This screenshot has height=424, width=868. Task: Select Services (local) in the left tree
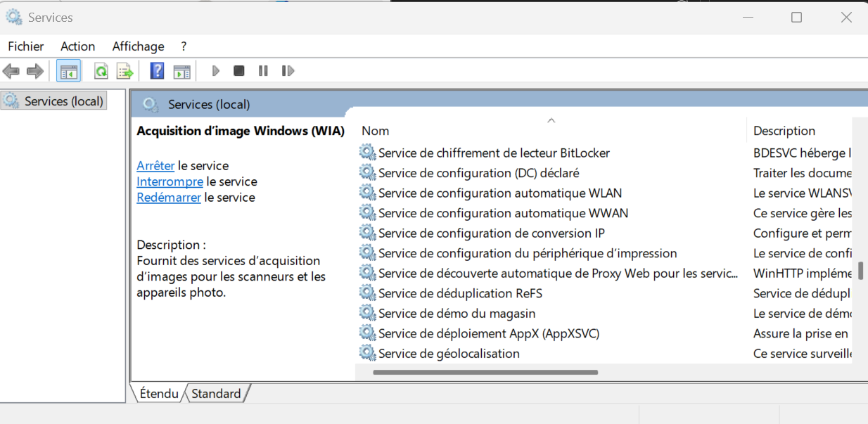[x=63, y=101]
